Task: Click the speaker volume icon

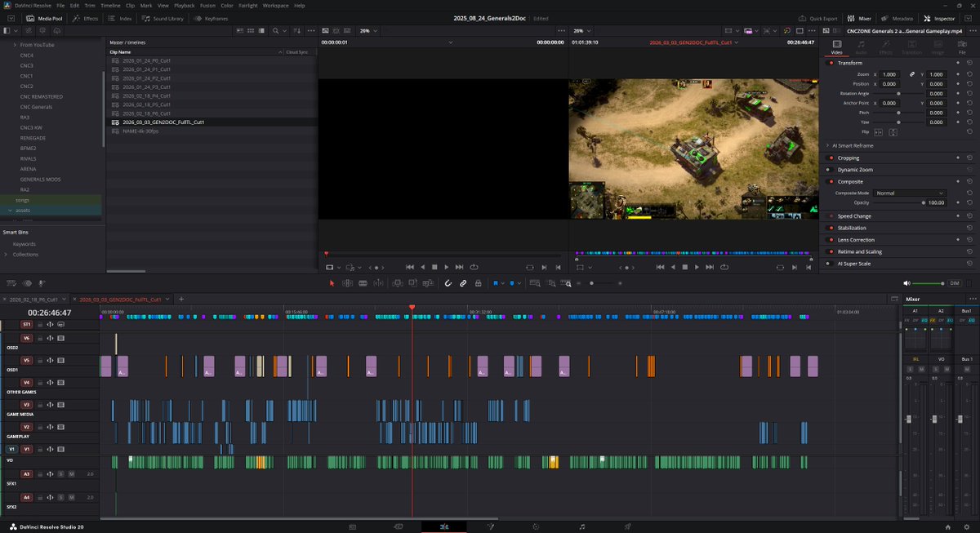Action: coord(906,283)
